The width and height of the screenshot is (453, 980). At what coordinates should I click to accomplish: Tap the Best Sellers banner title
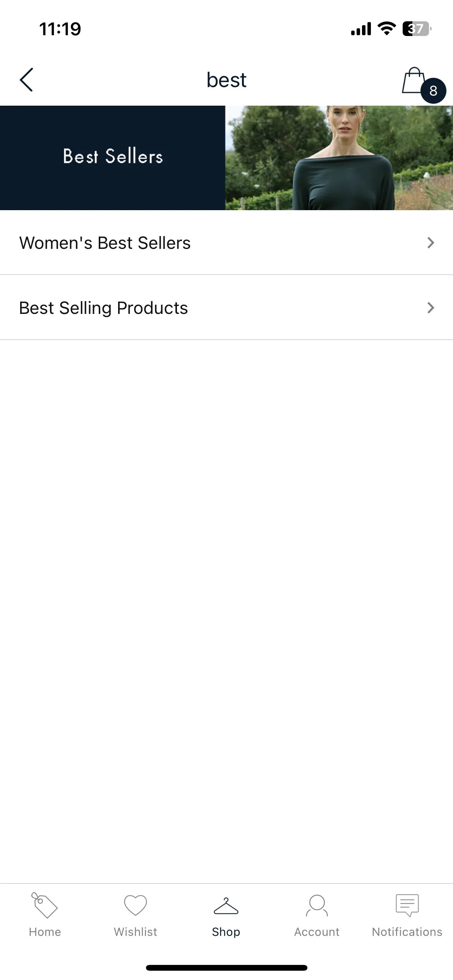click(113, 156)
